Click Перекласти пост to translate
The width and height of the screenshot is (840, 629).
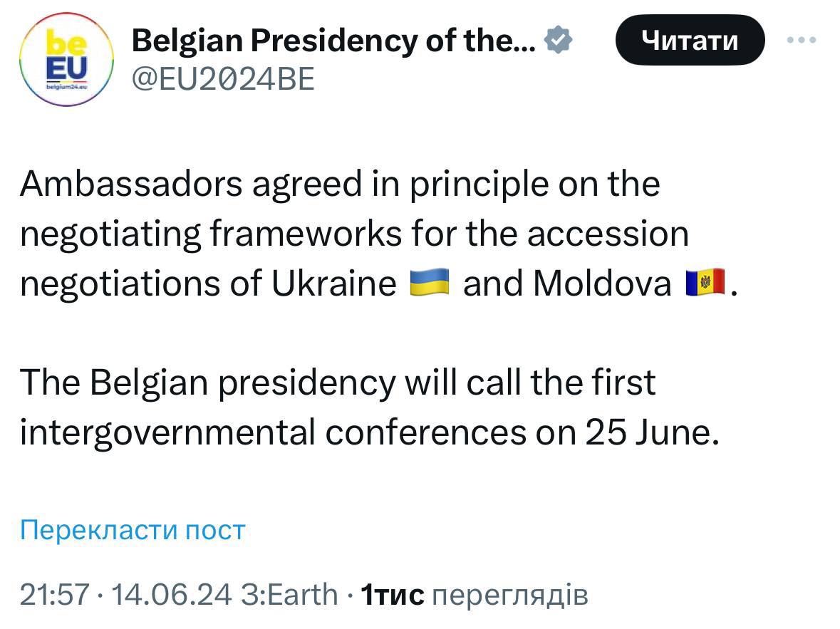[x=133, y=529]
